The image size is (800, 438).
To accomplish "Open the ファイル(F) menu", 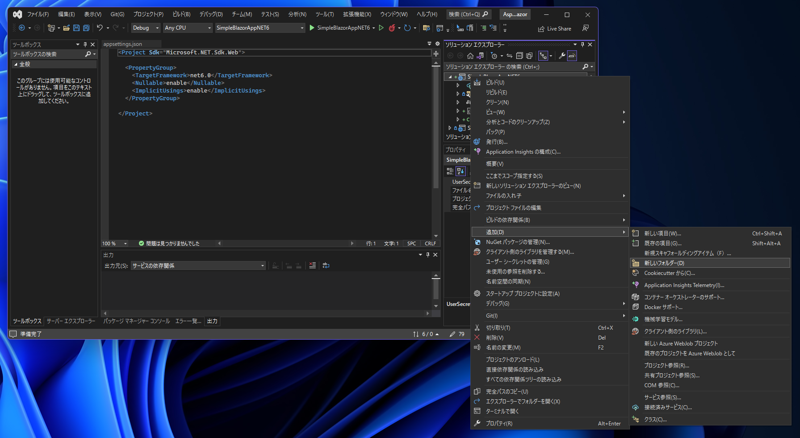I will [x=38, y=14].
